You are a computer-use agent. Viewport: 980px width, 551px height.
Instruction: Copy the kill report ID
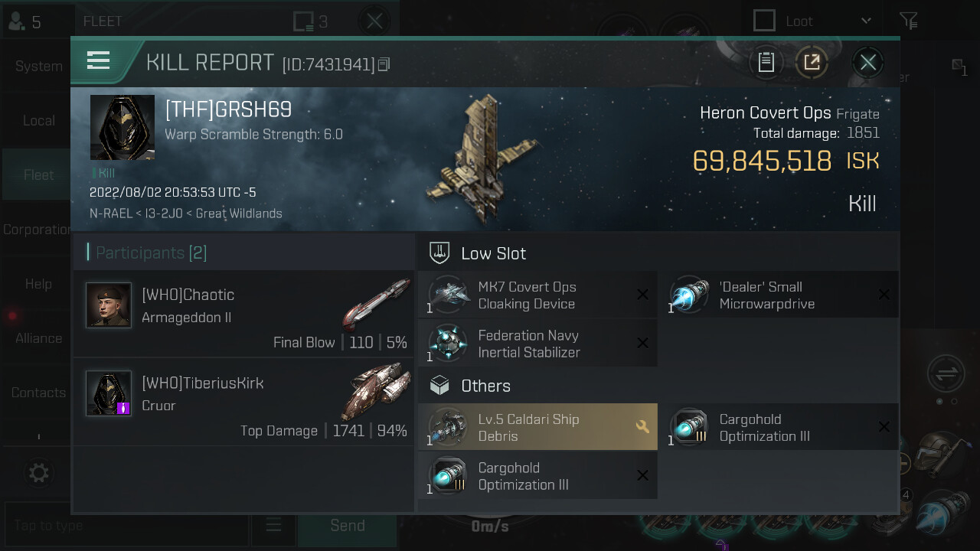coord(384,64)
